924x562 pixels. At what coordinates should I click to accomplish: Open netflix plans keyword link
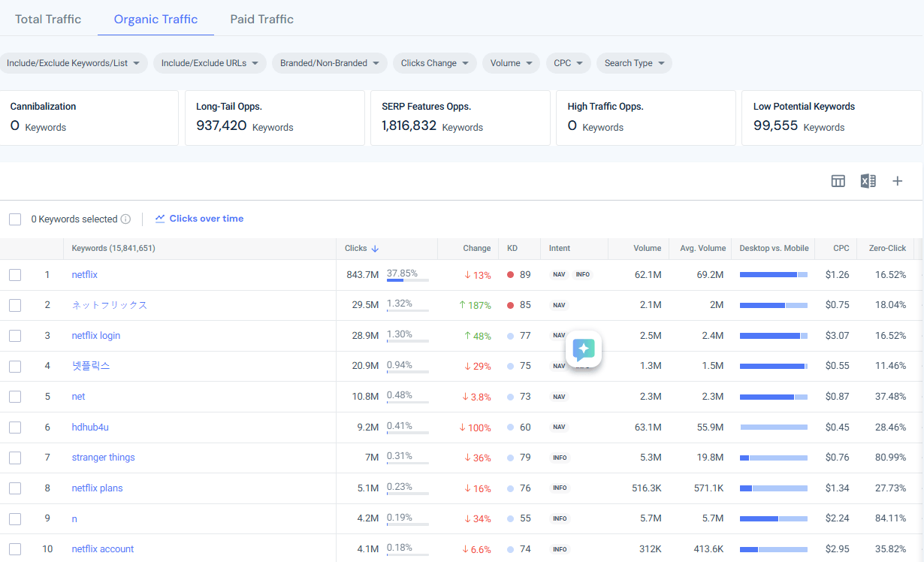(97, 488)
